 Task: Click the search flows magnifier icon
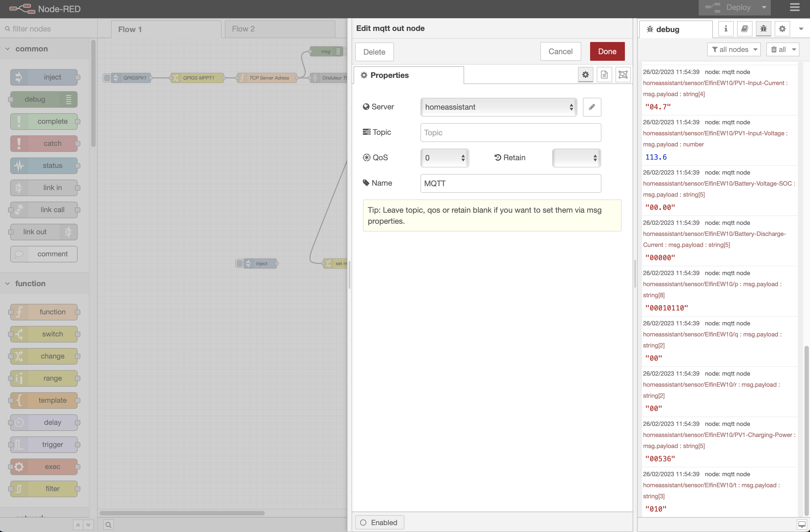point(108,525)
